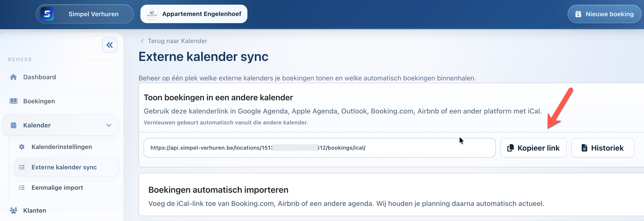Click the Klanten people icon

(x=13, y=211)
